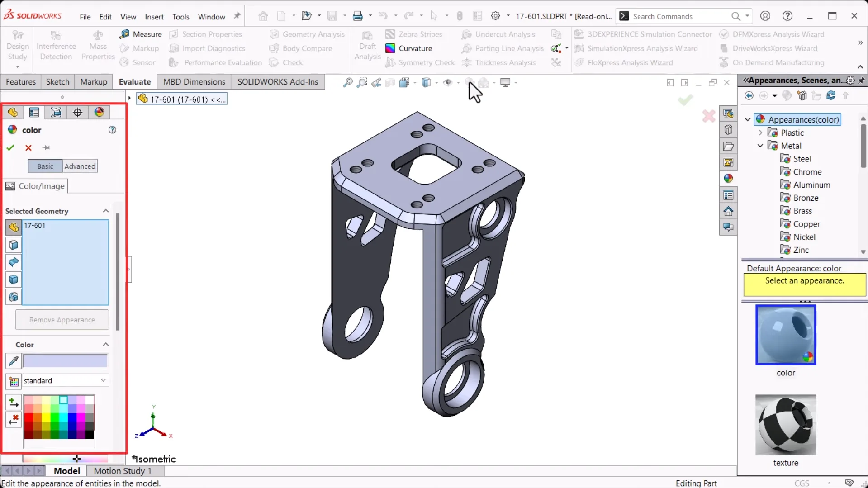The image size is (868, 488).
Task: Open the Features tab
Action: pyautogui.click(x=21, y=82)
